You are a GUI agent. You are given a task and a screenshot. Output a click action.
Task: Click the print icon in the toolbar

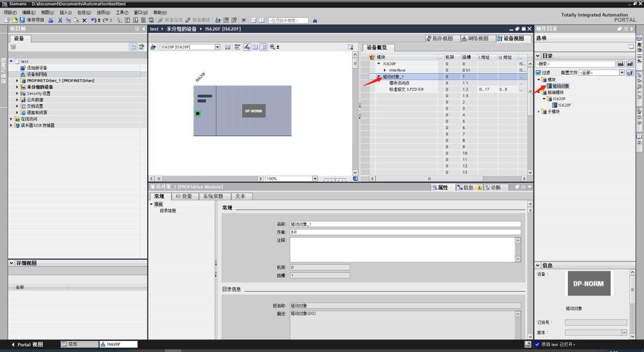point(51,20)
